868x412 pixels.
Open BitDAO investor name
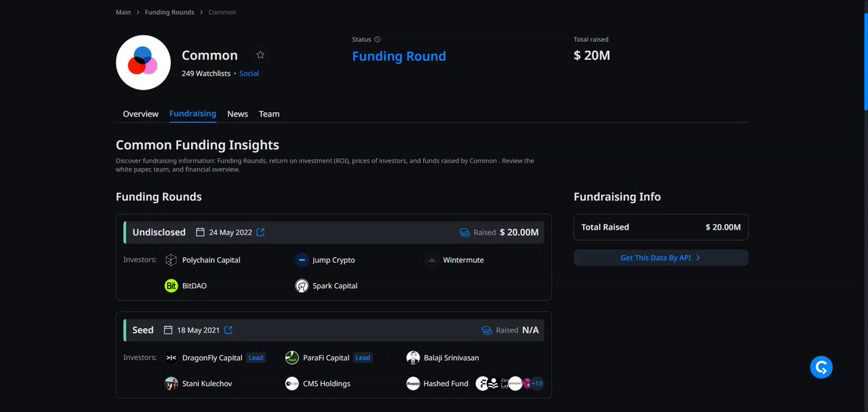195,286
